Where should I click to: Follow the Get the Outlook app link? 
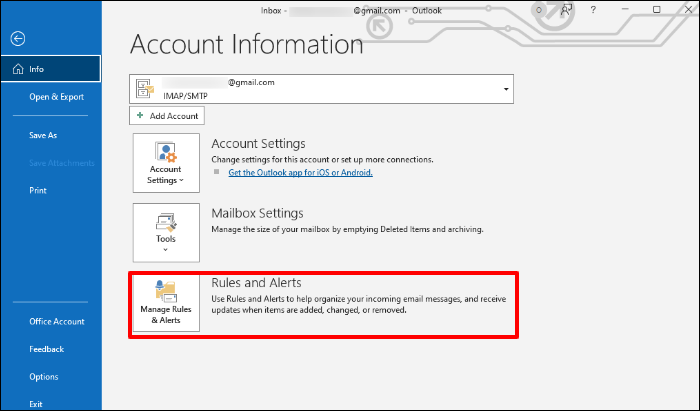tap(300, 172)
